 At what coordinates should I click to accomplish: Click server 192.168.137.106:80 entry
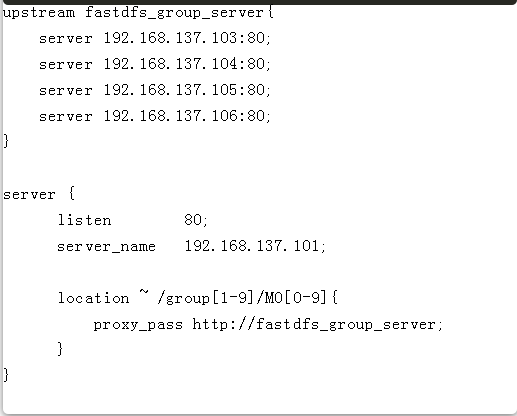click(155, 116)
